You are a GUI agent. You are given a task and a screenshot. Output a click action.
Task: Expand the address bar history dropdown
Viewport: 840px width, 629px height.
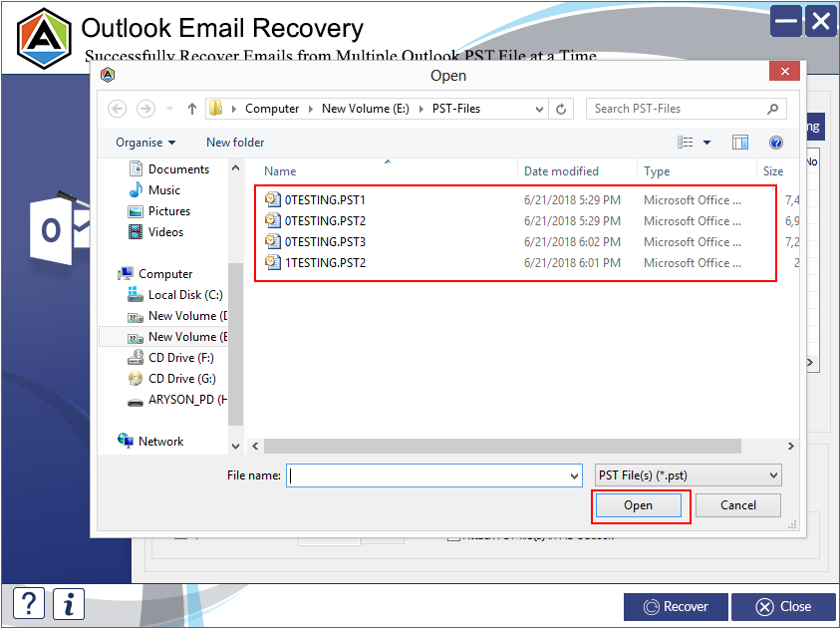point(539,110)
